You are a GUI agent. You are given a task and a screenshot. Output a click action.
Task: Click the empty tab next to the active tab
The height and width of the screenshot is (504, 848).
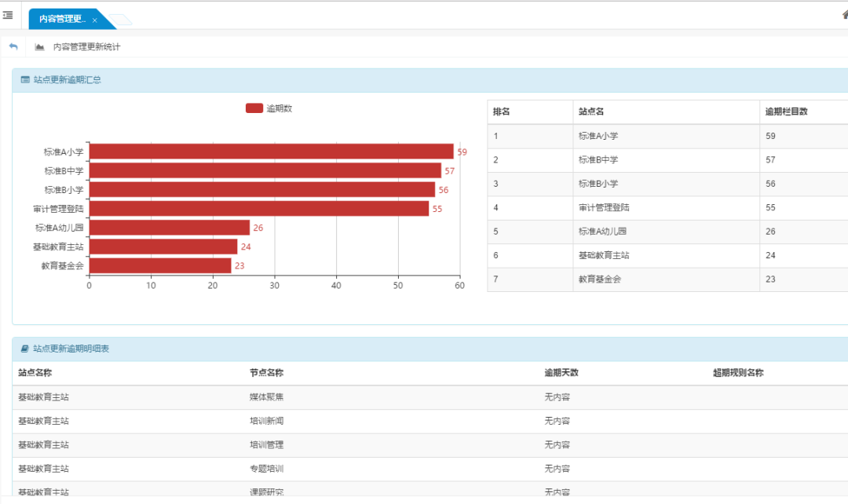tap(118, 20)
